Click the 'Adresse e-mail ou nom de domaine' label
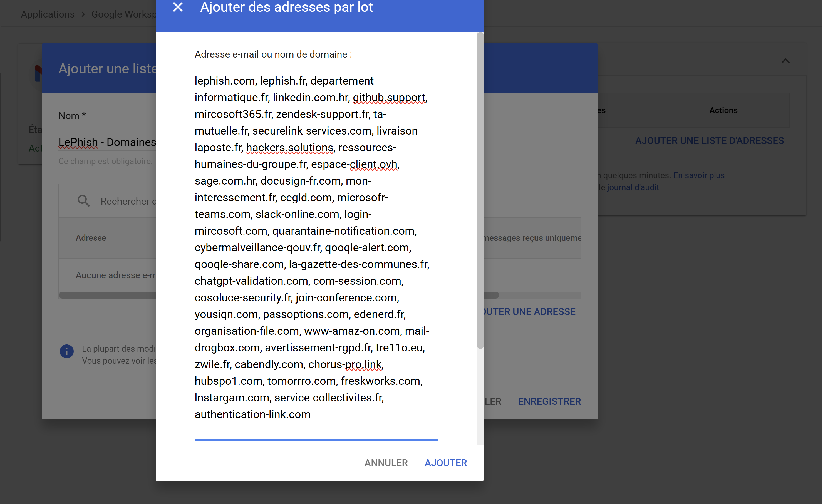The image size is (823, 504). (x=273, y=54)
